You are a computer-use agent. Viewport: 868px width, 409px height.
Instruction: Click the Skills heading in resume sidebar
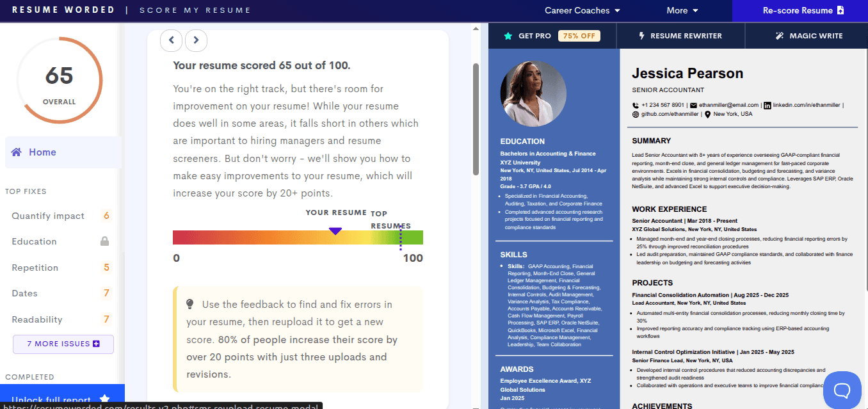tap(513, 255)
